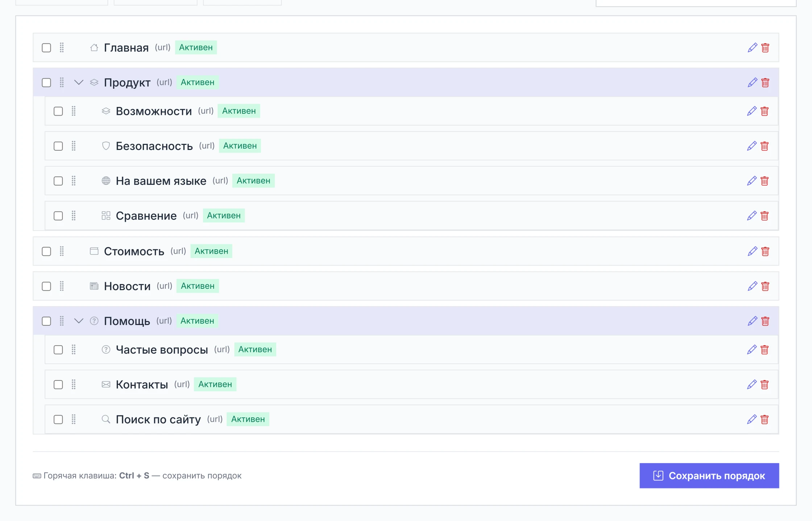812x521 pixels.
Task: Click the Стоимость item title
Action: pyautogui.click(x=134, y=251)
